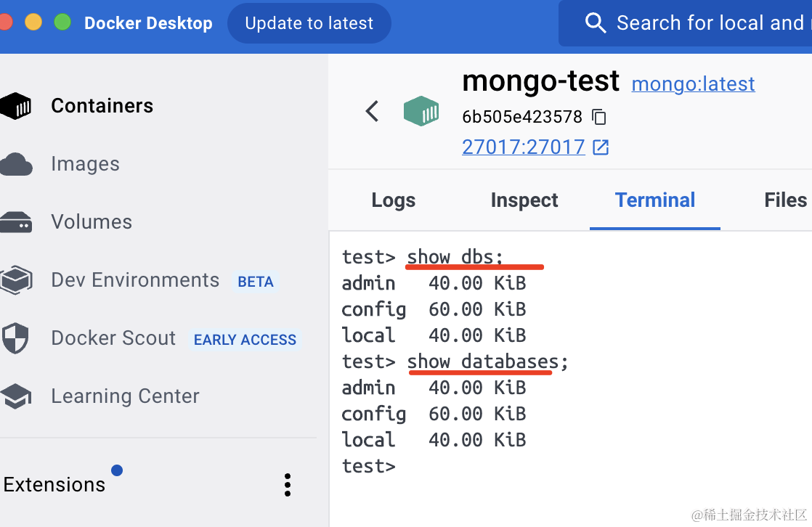Screen dimensions: 812x527
Task: Click the Extensions sidebar label
Action: point(54,485)
